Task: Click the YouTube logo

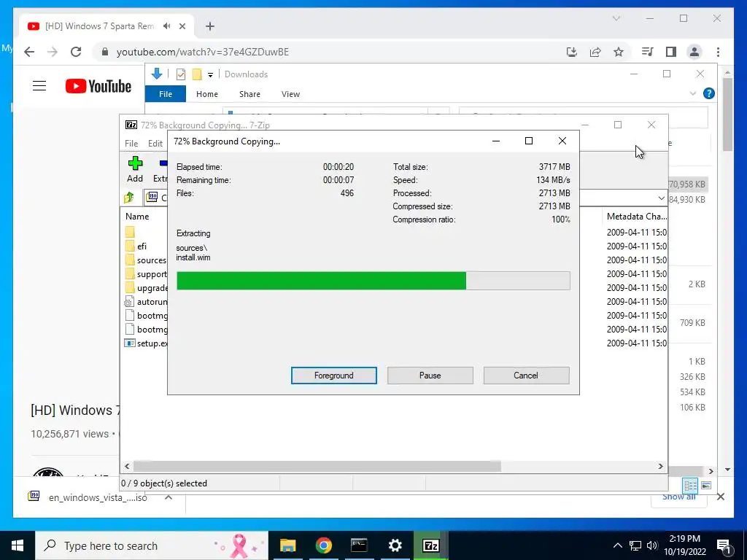Action: coord(98,86)
